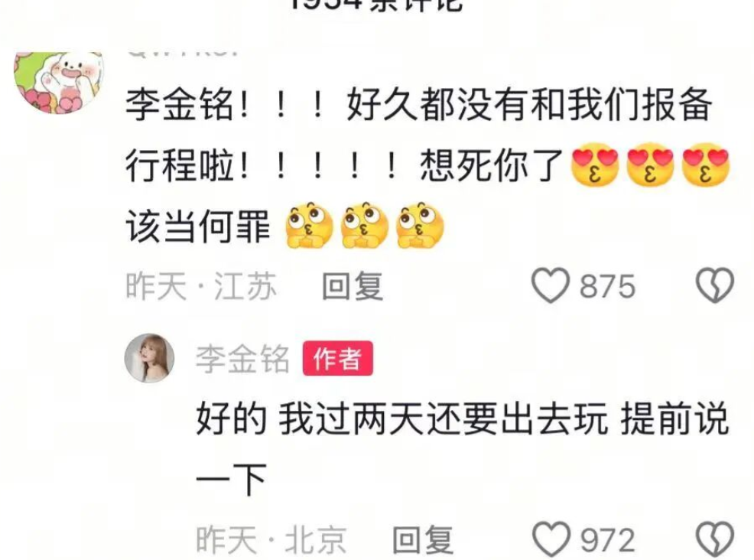Tap the first heart-eyes kissing emoji

(x=594, y=165)
